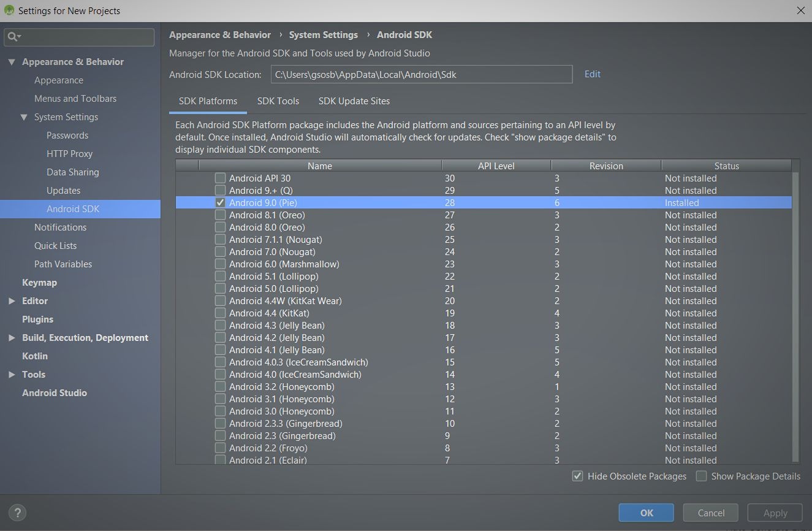
Task: Sort table by Name column header
Action: 320,166
